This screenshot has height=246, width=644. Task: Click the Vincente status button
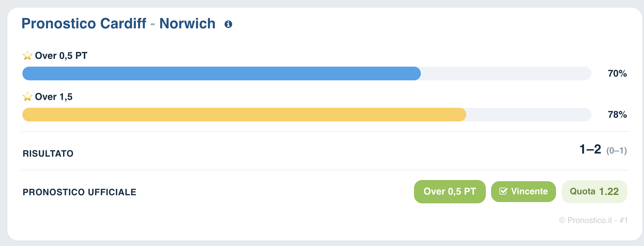[523, 192]
